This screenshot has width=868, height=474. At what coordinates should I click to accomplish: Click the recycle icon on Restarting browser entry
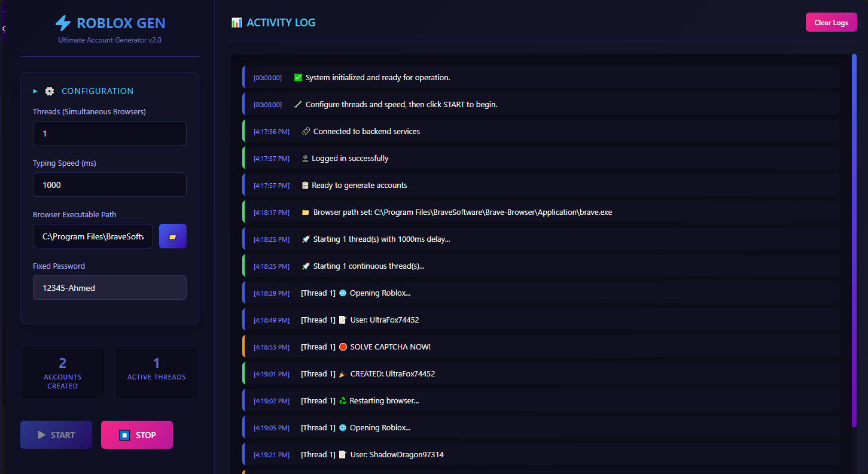coord(343,401)
